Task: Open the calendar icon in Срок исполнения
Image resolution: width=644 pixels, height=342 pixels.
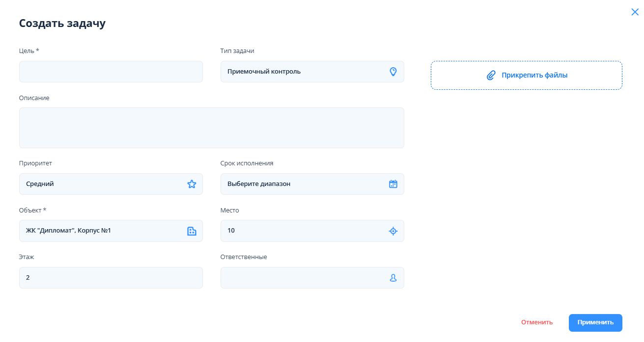Action: [x=393, y=184]
